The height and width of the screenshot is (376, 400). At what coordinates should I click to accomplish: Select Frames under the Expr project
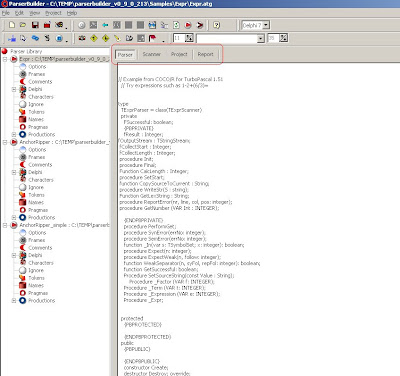37,74
